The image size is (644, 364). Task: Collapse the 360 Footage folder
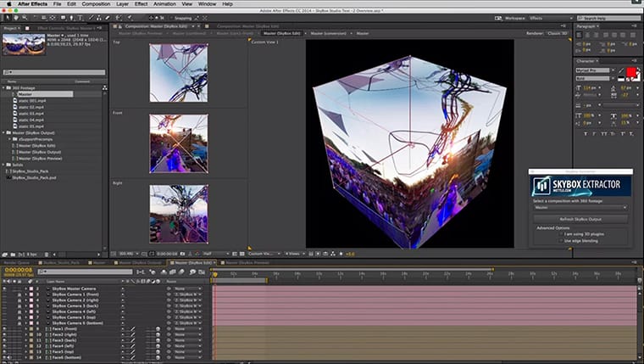pos(3,88)
